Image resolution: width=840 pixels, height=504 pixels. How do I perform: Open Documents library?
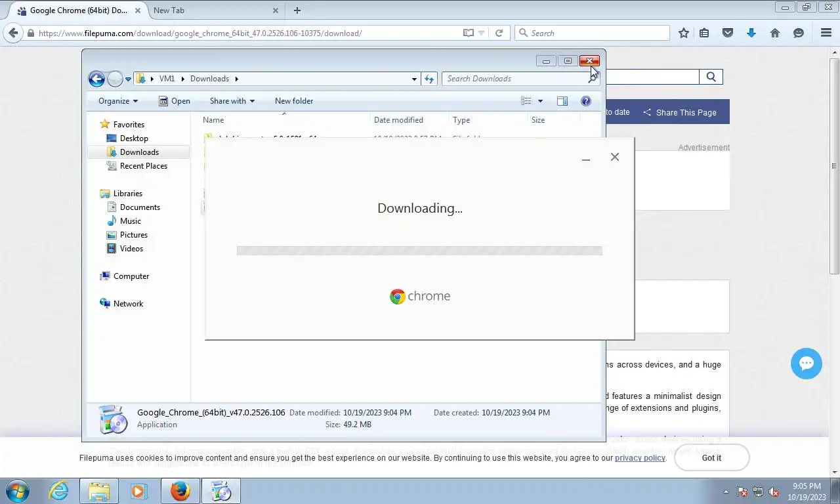tap(140, 207)
